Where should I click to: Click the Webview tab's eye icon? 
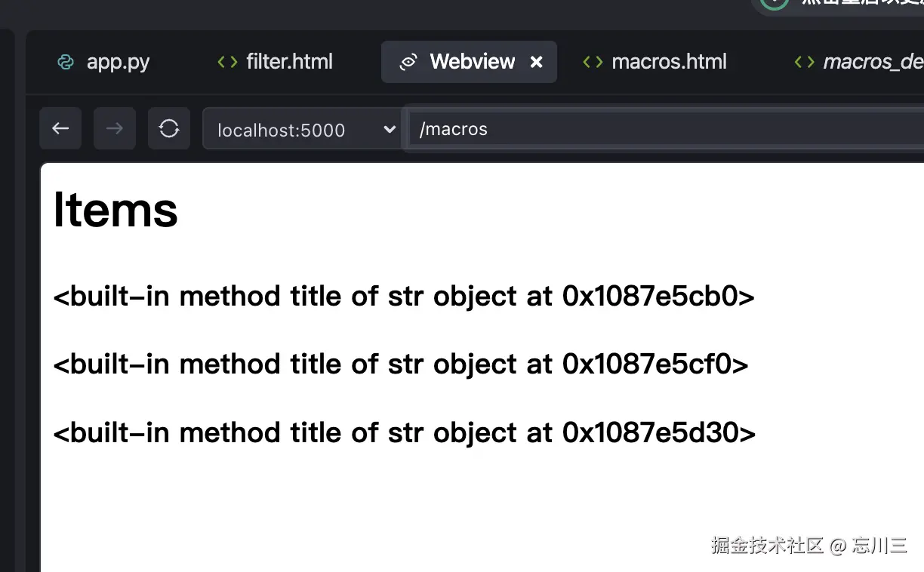[408, 62]
